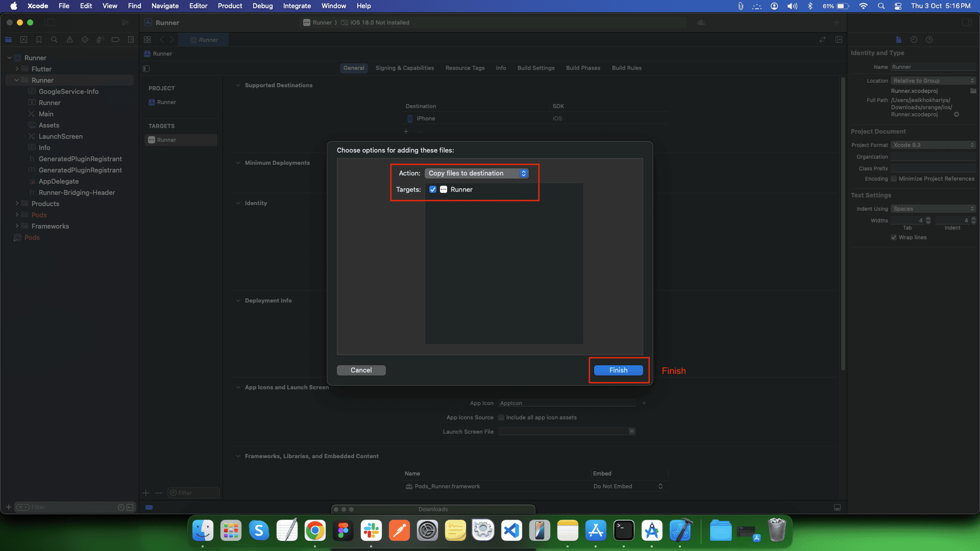Enable Include all app icon assets

click(x=501, y=417)
